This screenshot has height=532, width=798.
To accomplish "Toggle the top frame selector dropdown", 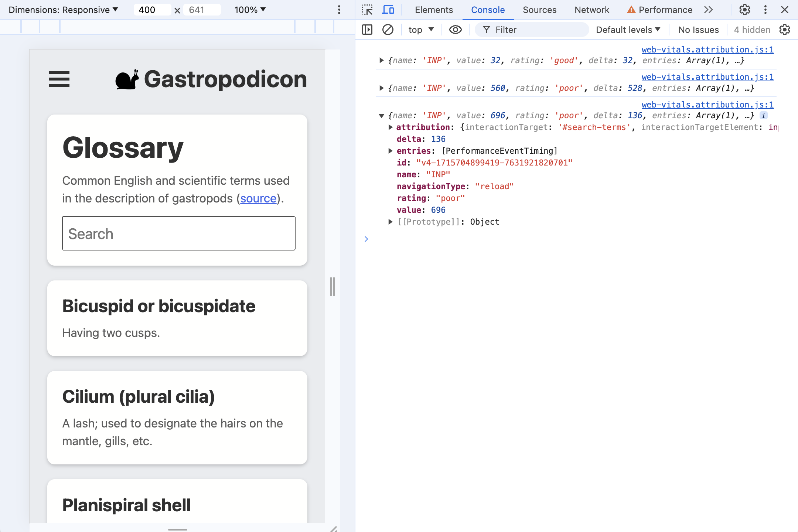I will (422, 30).
